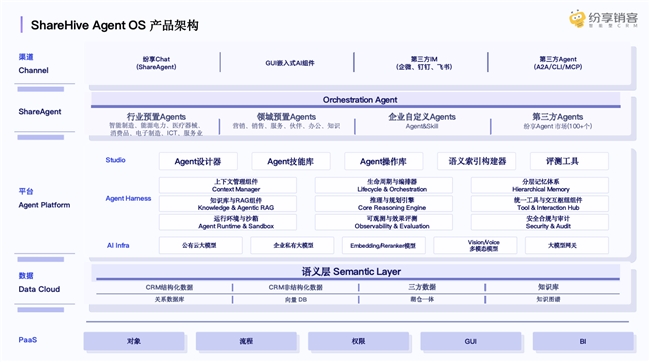Screen dimensions: 650x362
Task: Click the Tool & Interaction Hub box
Action: [540, 204]
